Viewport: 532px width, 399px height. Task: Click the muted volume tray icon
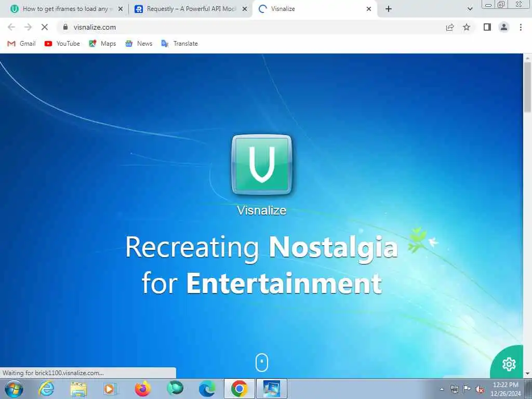[x=480, y=390]
